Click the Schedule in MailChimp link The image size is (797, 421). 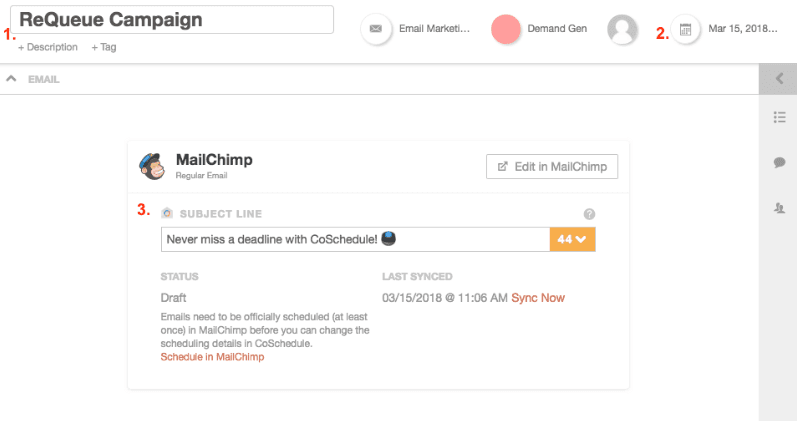[x=212, y=357]
